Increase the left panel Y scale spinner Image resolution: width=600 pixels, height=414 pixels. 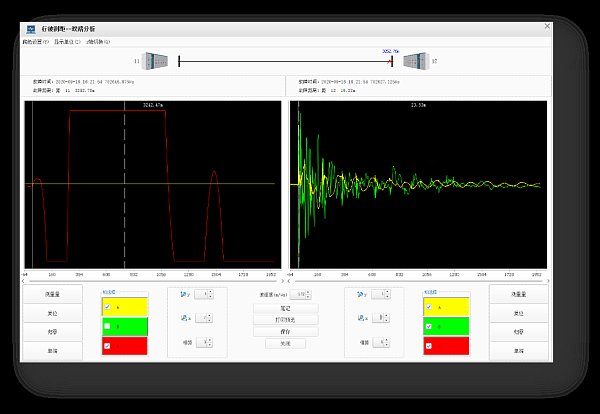pos(208,293)
